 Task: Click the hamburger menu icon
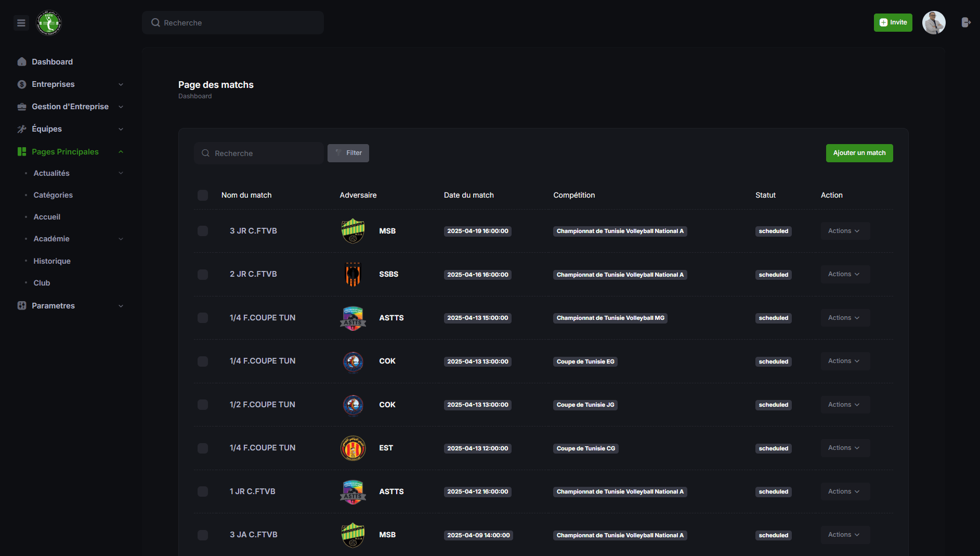point(21,23)
